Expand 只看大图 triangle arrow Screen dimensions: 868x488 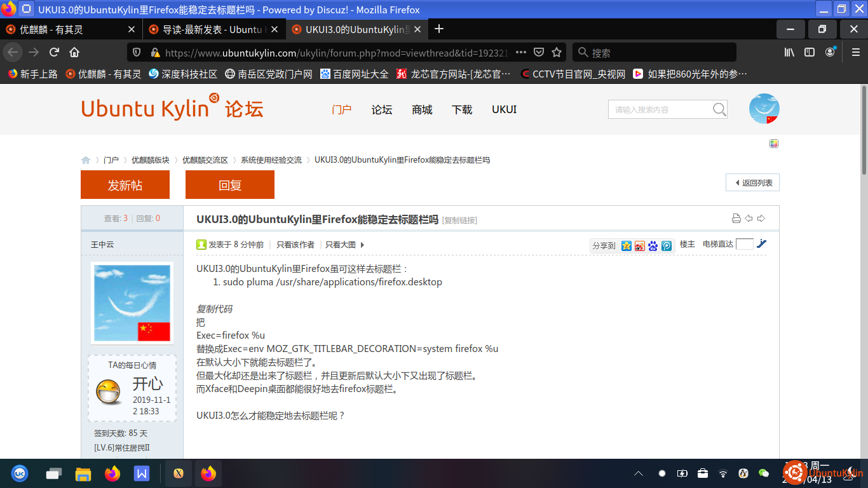tap(362, 245)
